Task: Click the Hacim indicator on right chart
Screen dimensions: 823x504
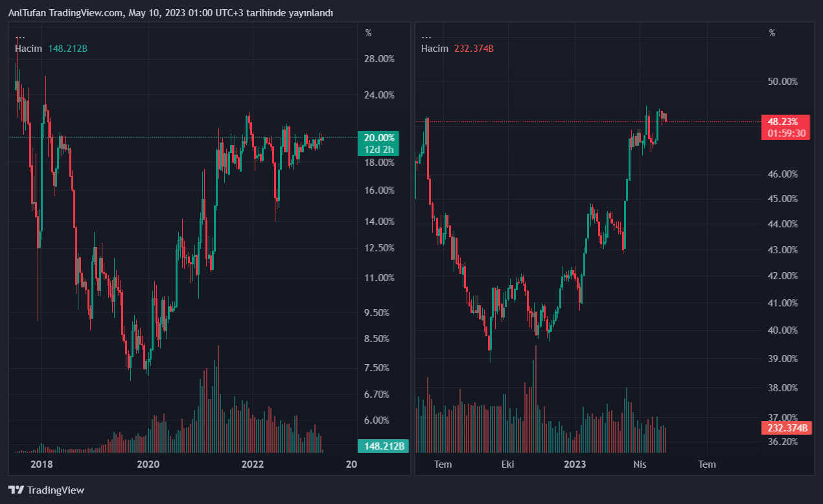Action: point(434,49)
